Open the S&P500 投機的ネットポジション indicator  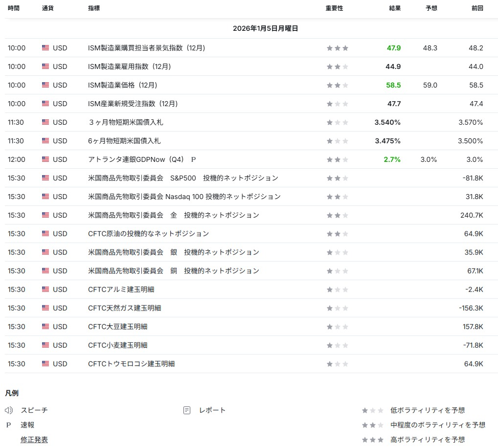click(x=183, y=178)
